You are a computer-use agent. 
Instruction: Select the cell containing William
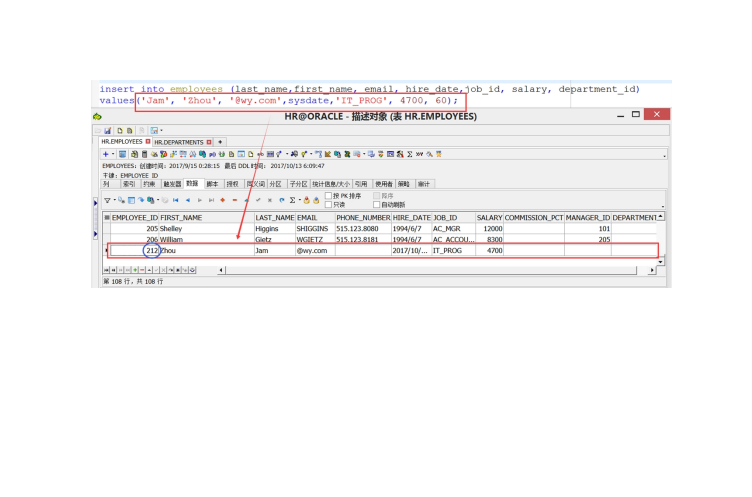tap(207, 239)
